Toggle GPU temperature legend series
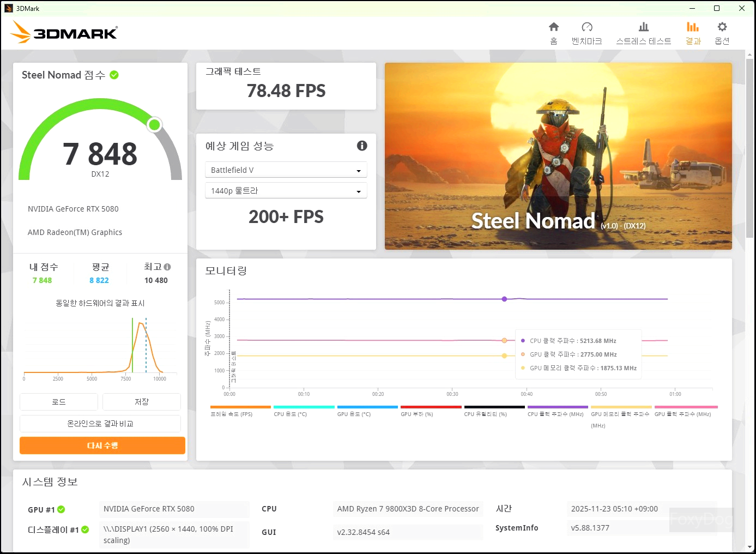The height and width of the screenshot is (554, 756). 367,411
